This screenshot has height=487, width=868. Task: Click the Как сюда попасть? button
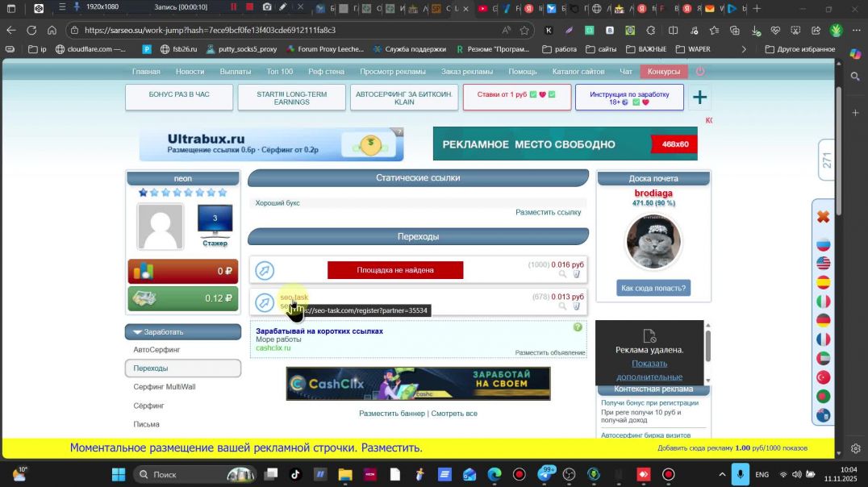coord(653,288)
